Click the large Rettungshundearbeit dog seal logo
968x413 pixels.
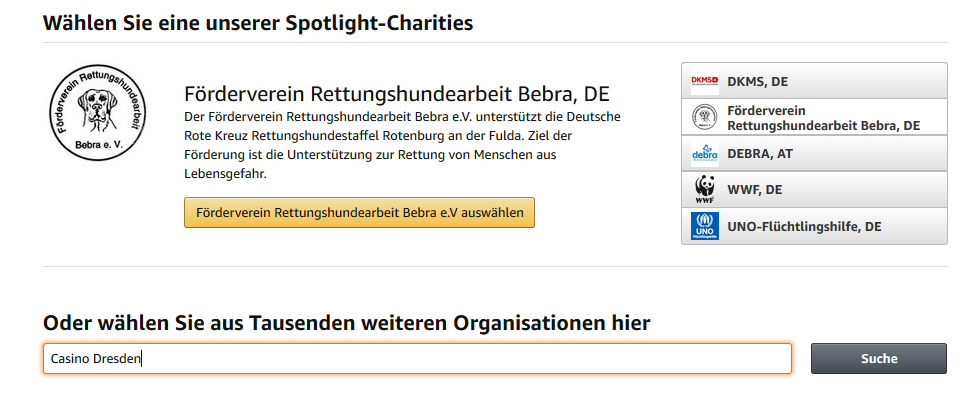click(x=98, y=114)
